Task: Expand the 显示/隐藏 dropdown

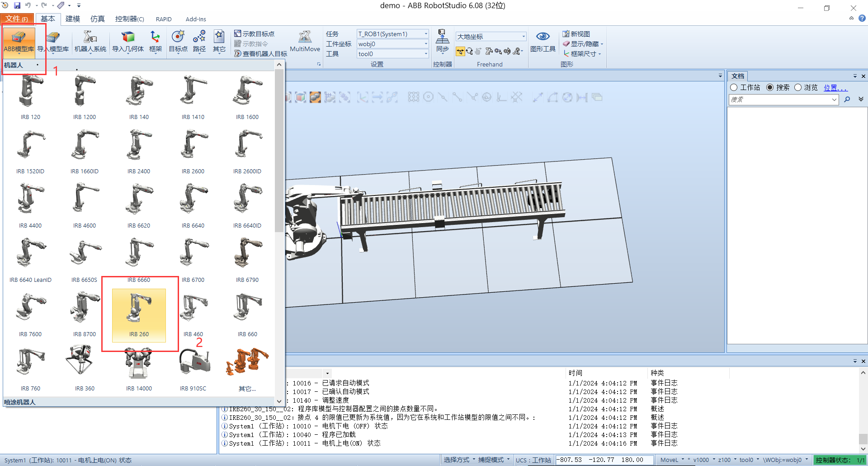Action: [x=602, y=44]
